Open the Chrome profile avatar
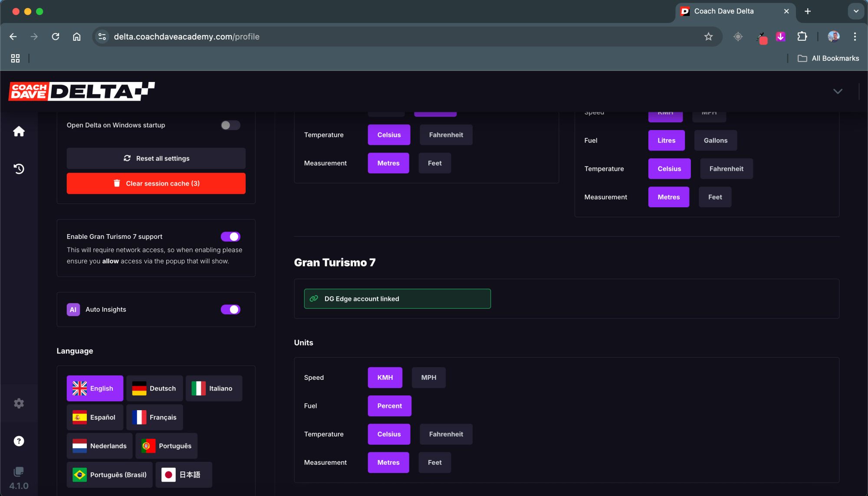868x496 pixels. pyautogui.click(x=833, y=36)
